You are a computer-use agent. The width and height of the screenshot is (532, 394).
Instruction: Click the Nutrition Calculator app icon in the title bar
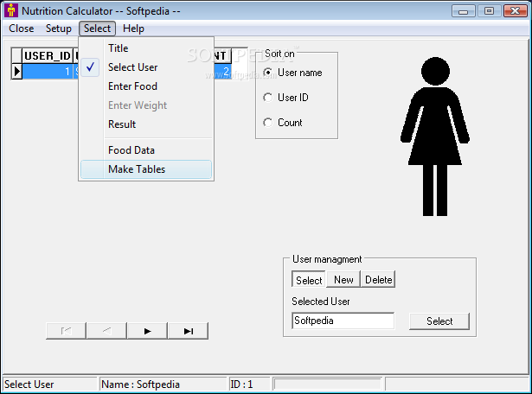[11, 10]
